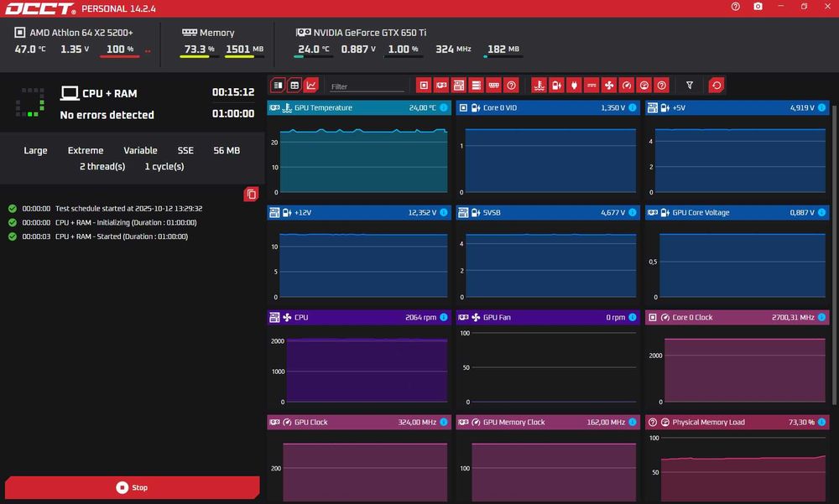
Task: Toggle the current sensor type filter
Action: [x=591, y=85]
